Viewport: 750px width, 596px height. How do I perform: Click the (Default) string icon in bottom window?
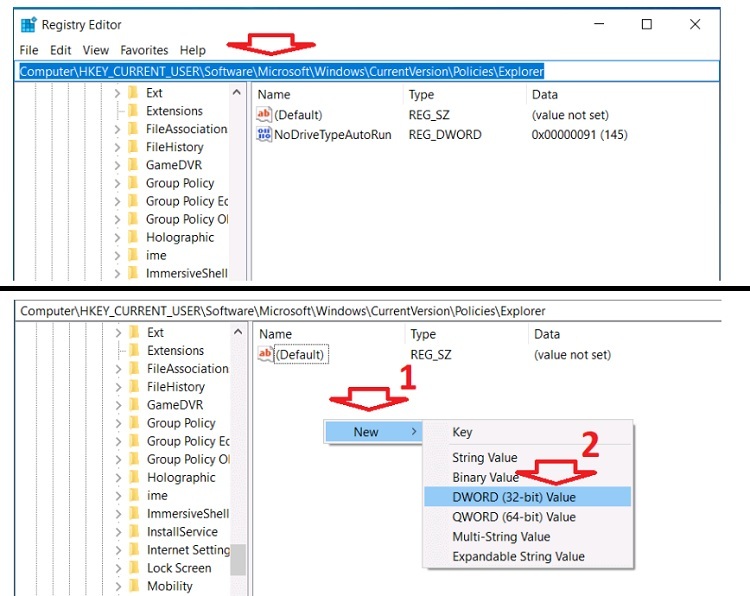265,354
